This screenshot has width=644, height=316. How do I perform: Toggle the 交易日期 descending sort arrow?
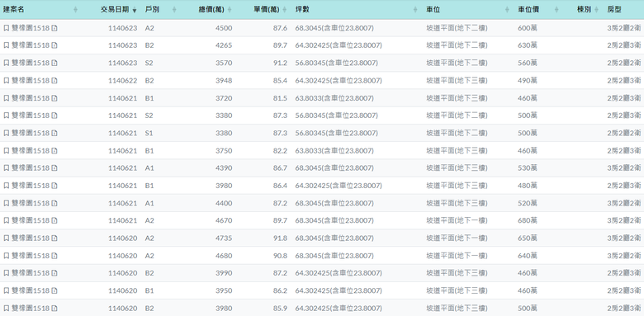tap(134, 10)
